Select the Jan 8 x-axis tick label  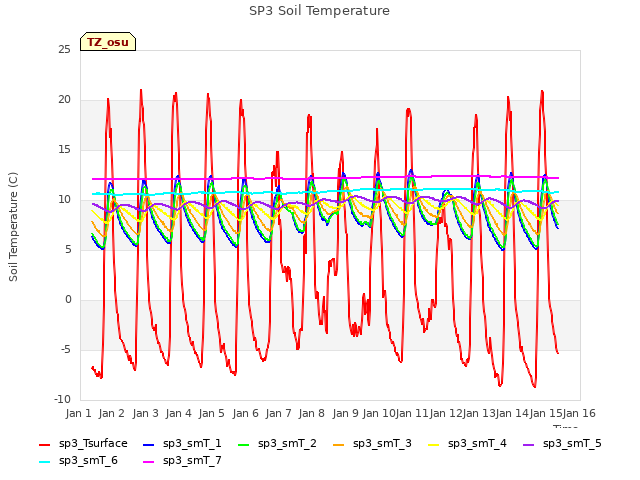point(311,413)
